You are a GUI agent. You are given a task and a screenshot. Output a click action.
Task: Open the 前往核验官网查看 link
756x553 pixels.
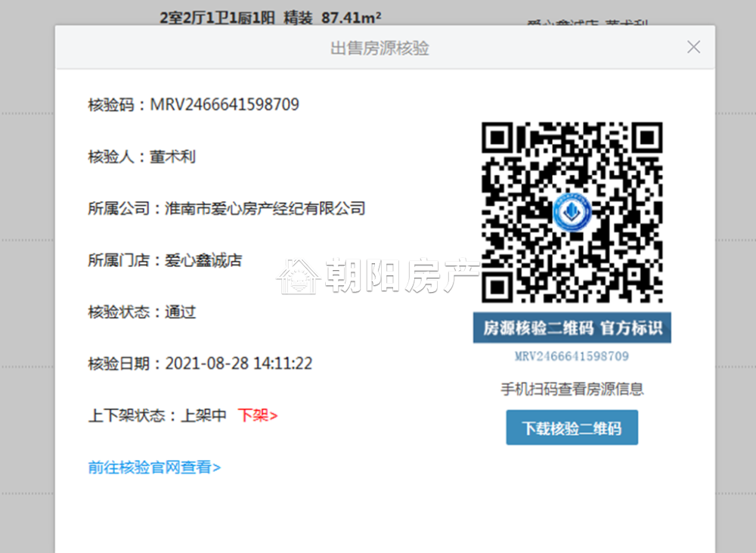pyautogui.click(x=154, y=467)
